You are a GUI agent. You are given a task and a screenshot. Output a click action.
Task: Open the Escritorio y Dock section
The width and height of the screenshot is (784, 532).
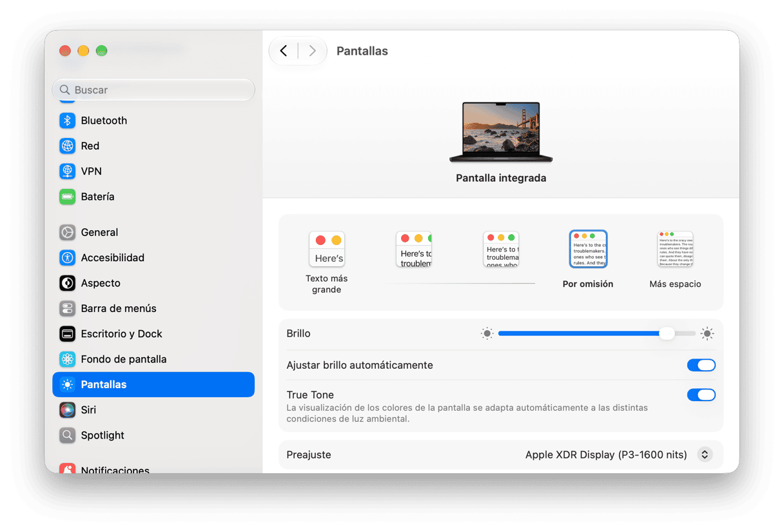(153, 334)
